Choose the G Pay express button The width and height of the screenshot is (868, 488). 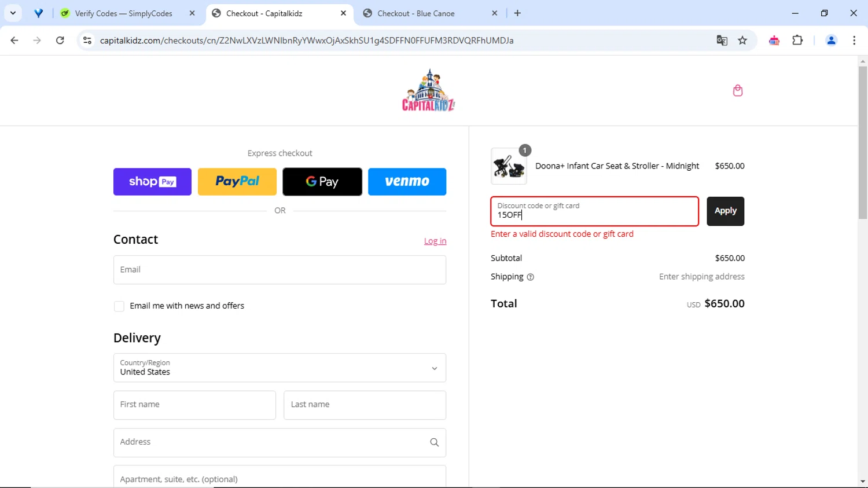[x=322, y=182]
